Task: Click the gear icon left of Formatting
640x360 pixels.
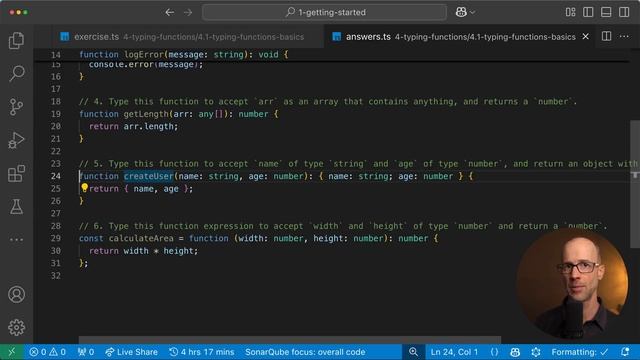Action: point(536,352)
